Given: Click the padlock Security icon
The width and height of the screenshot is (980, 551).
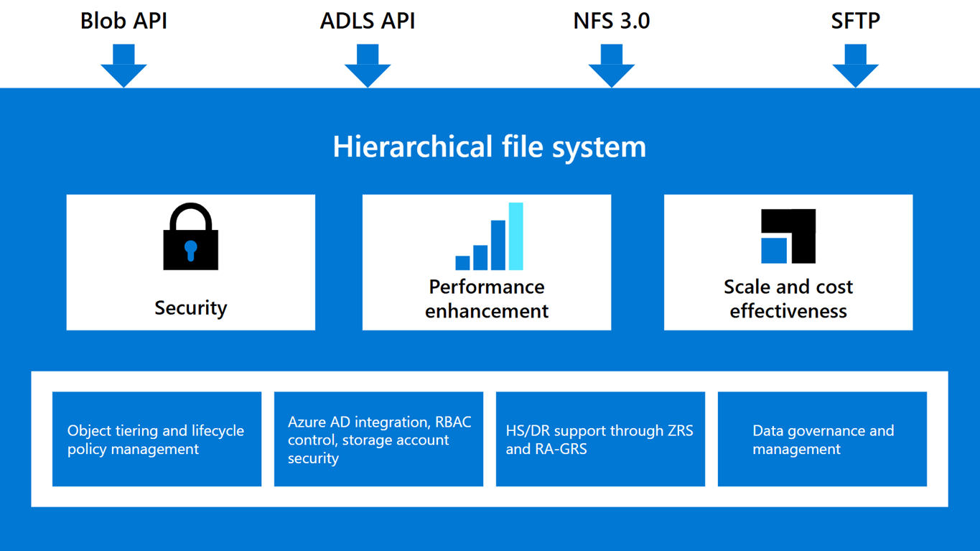Looking at the screenshot, I should point(191,237).
